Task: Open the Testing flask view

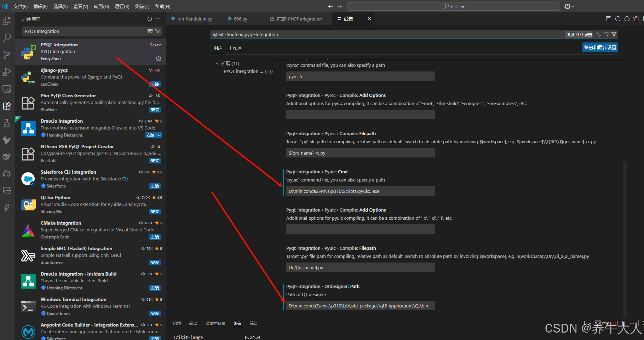Action: click(7, 123)
